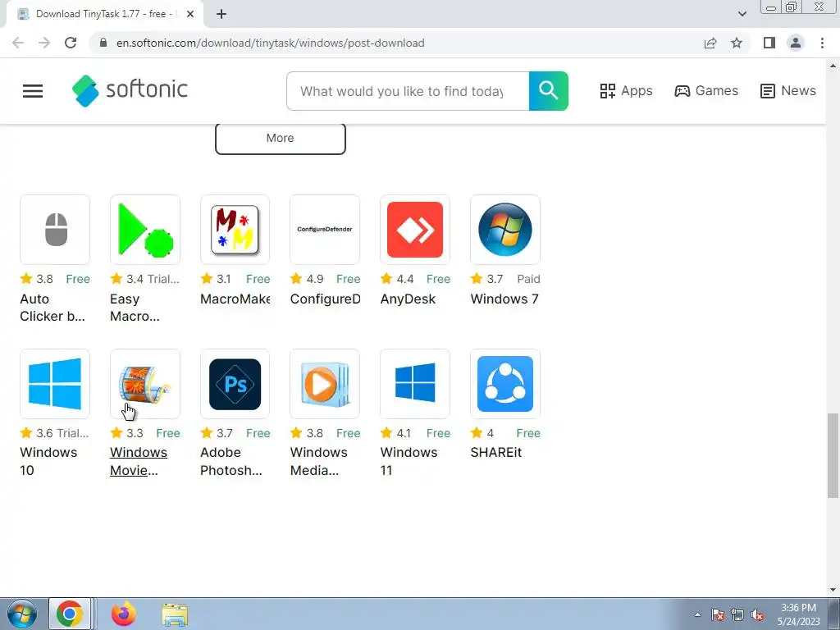Click the address bar URL
The height and width of the screenshot is (630, 840).
click(270, 43)
